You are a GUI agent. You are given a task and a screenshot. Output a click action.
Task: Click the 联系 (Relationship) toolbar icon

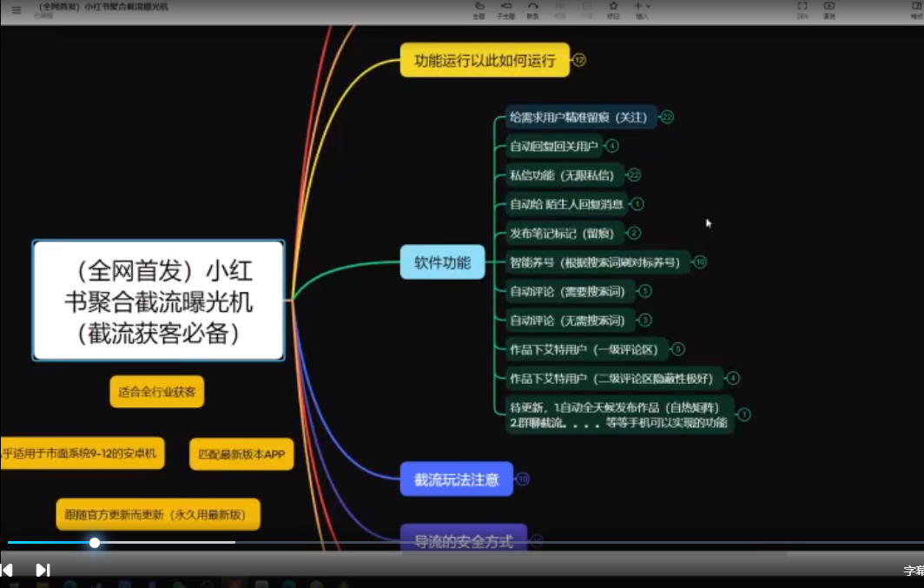tap(532, 10)
